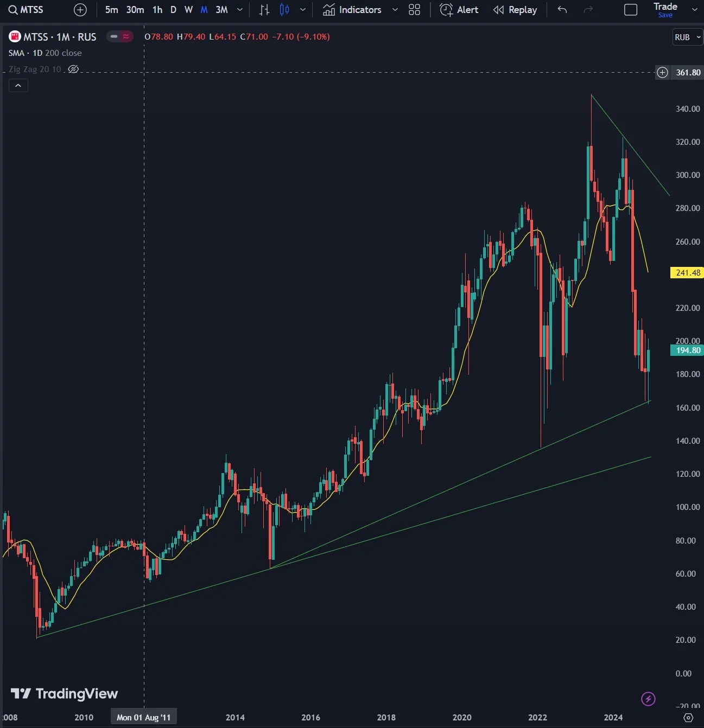The height and width of the screenshot is (728, 704).
Task: Select the bar chart style icon
Action: tap(264, 10)
